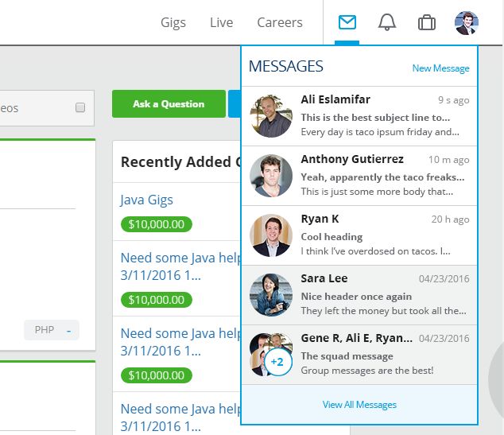Click group name 'Gene R, Ali E, Ryan...'

point(356,338)
